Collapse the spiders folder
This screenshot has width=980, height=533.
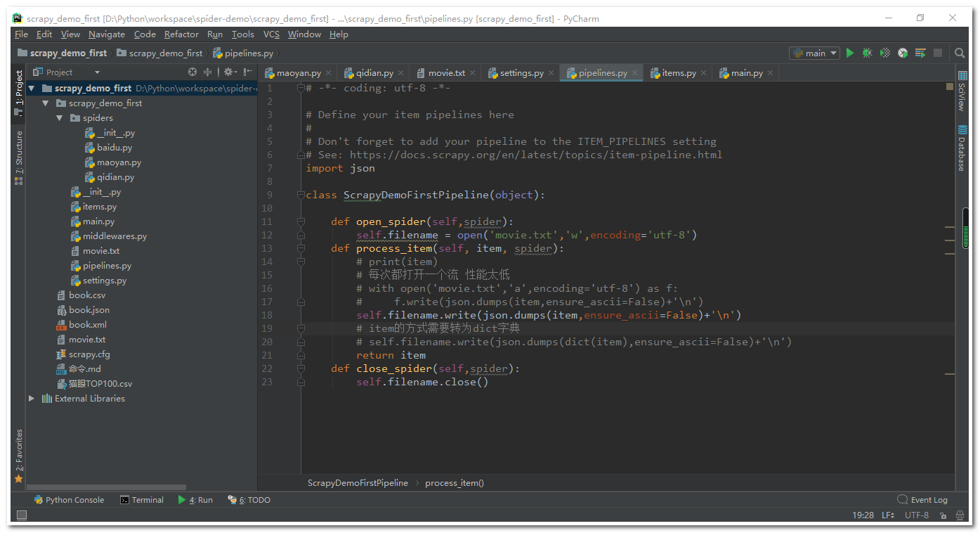click(x=60, y=118)
